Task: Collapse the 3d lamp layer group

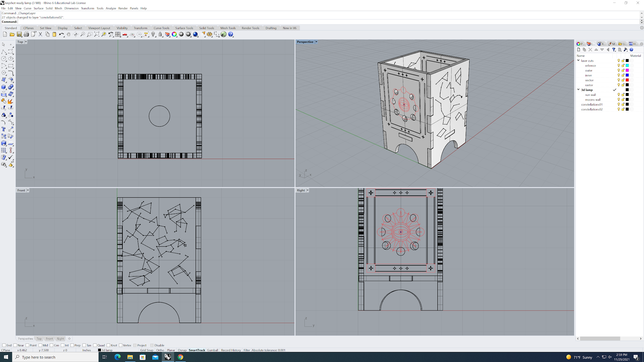Action: pyautogui.click(x=578, y=90)
